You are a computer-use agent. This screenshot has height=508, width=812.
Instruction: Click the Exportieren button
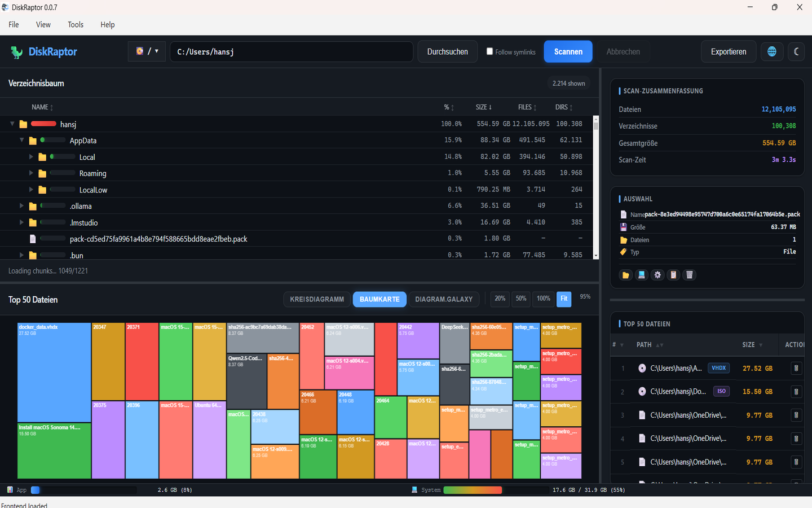click(729, 51)
